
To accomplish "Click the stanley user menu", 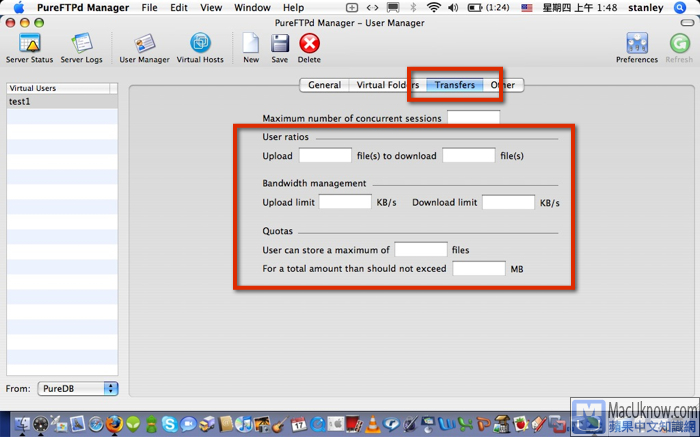I will (x=646, y=8).
